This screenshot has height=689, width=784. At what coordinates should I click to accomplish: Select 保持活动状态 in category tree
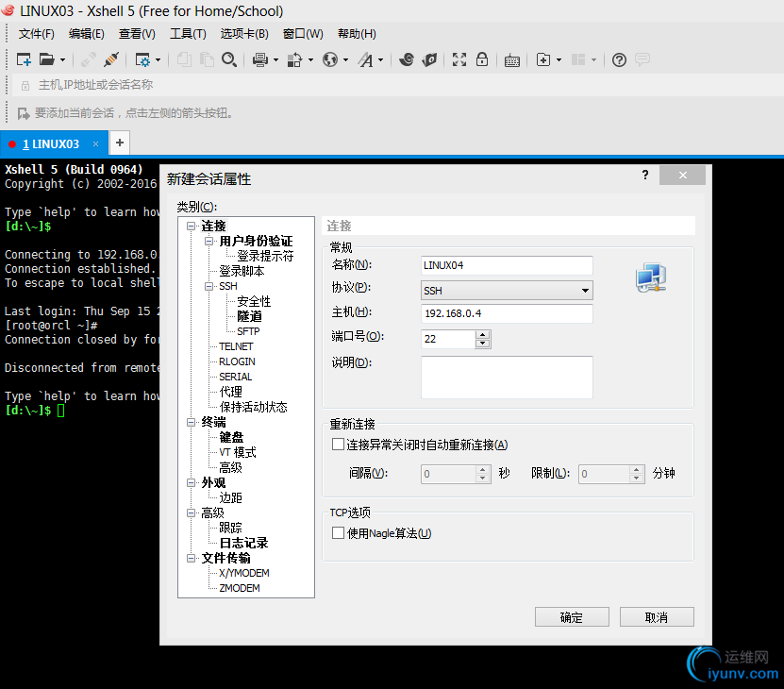[253, 407]
